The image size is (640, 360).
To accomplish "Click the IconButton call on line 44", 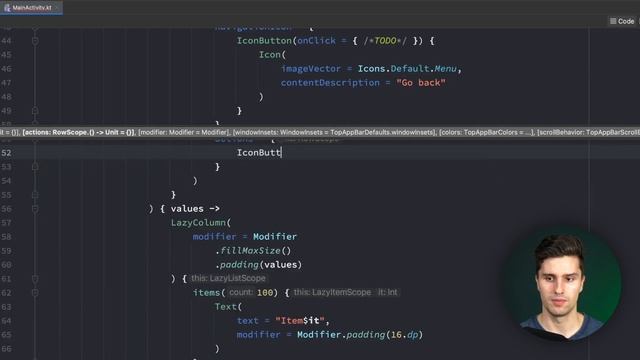I will pos(264,41).
